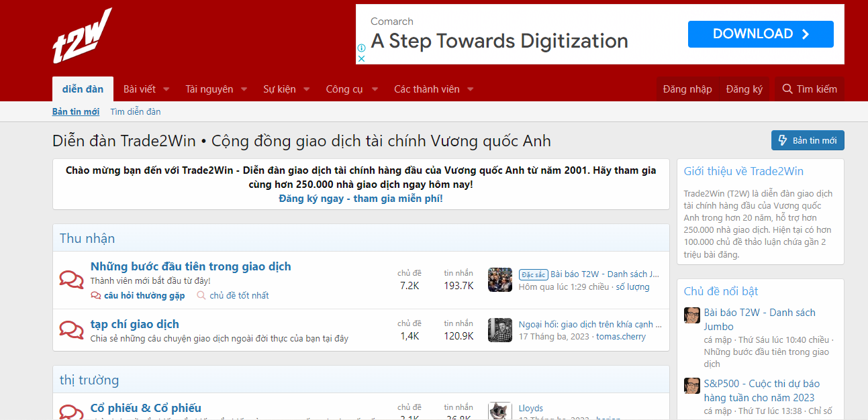868x420 pixels.
Task: Open Tìm kiếm search
Action: 810,89
